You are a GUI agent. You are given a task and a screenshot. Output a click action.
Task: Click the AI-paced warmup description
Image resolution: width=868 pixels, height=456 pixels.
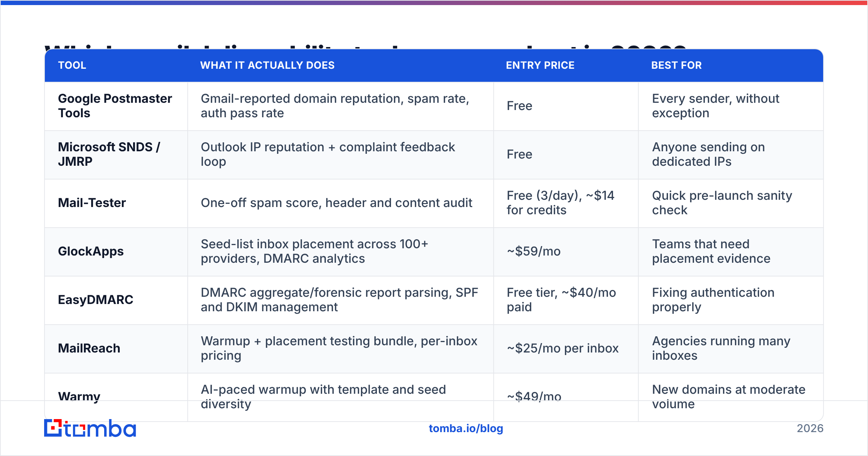tap(323, 397)
